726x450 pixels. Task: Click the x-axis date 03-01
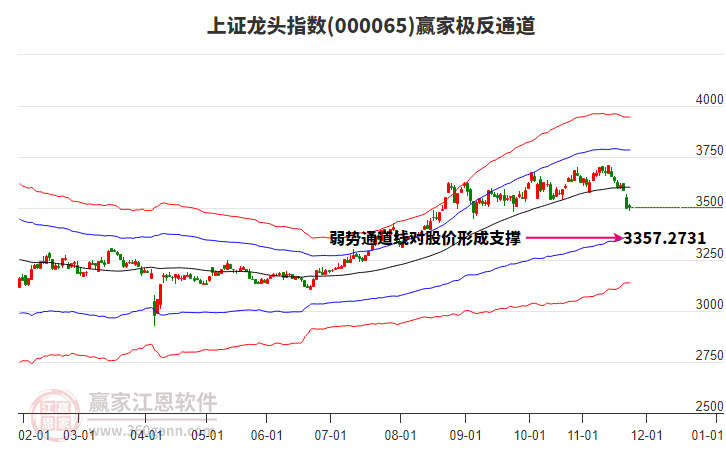[x=79, y=436]
